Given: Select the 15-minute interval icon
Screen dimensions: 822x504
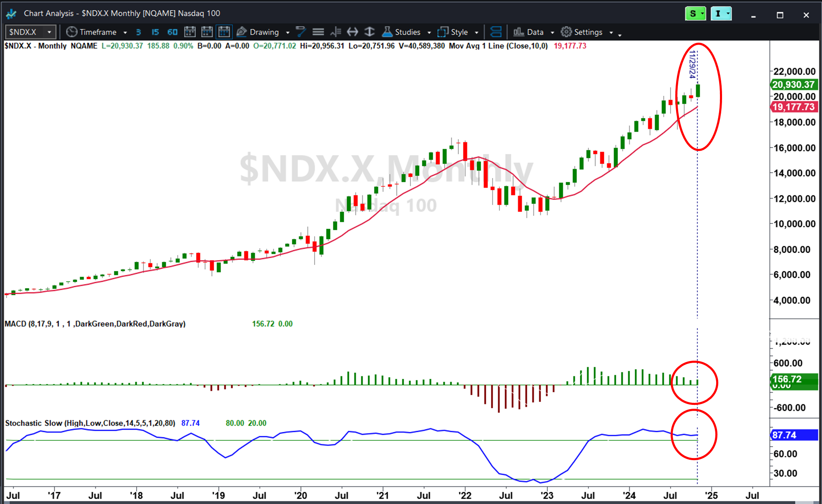Looking at the screenshot, I should (x=155, y=32).
